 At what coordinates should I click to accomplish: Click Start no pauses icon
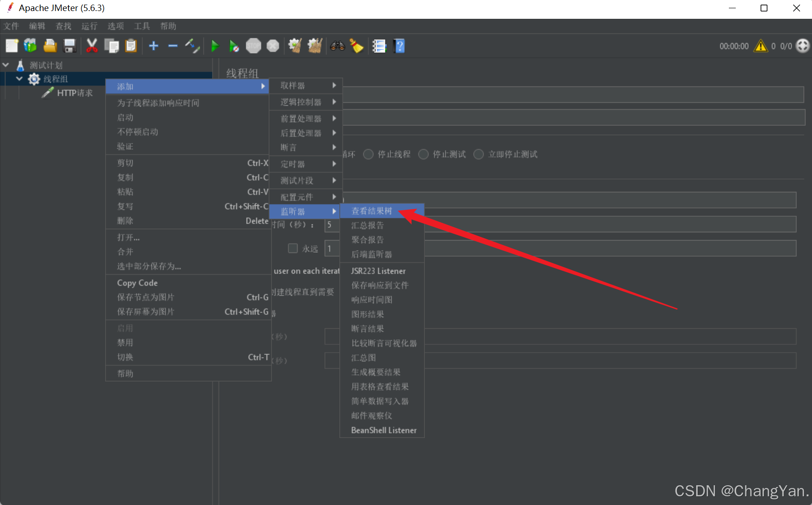234,46
